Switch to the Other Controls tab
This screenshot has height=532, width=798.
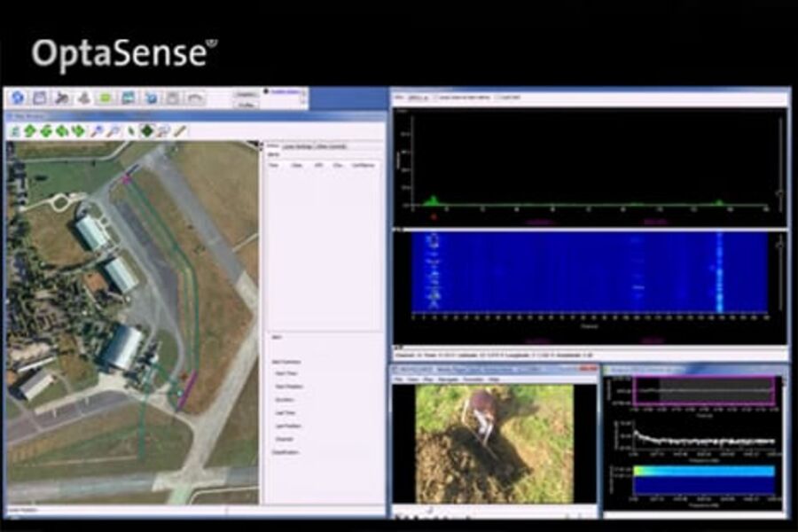[330, 146]
